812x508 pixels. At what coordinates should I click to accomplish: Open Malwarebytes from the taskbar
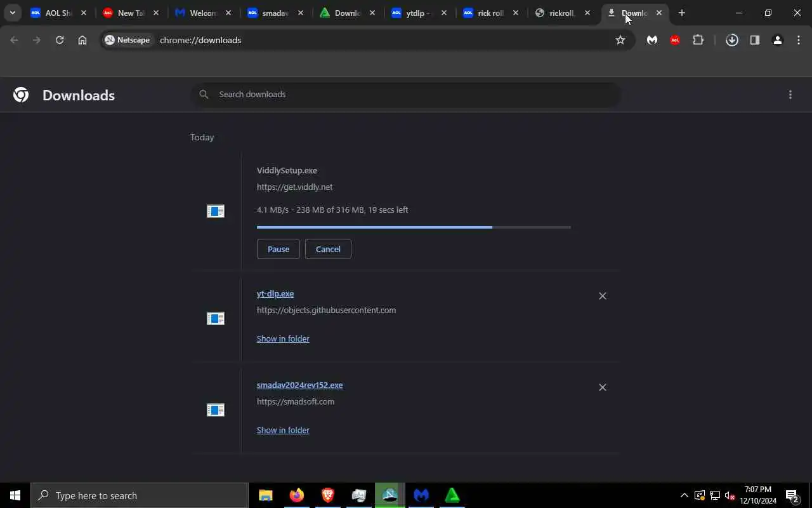click(x=421, y=495)
